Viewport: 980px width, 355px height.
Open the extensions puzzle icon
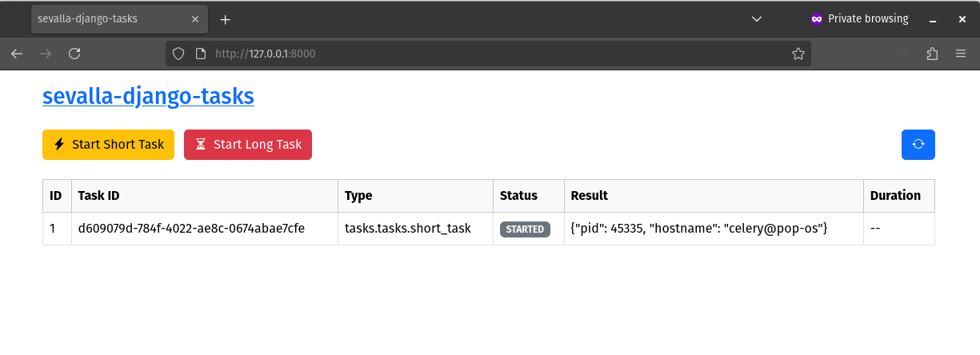pyautogui.click(x=932, y=54)
